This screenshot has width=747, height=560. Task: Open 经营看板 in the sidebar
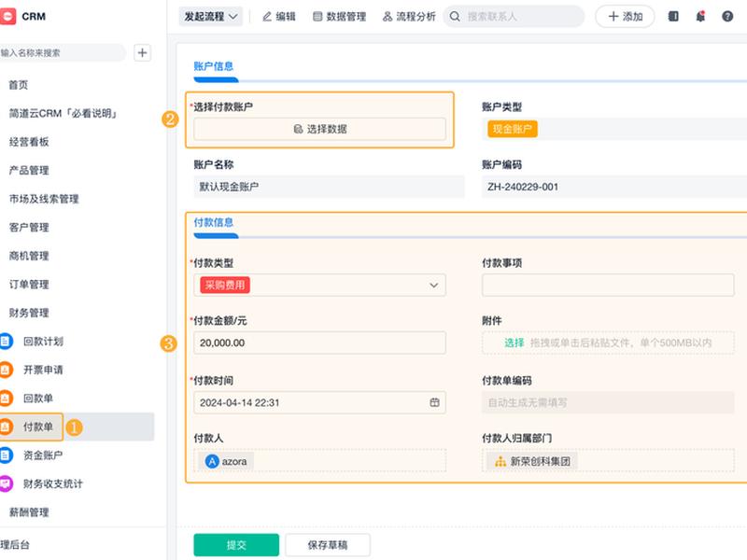pos(29,142)
